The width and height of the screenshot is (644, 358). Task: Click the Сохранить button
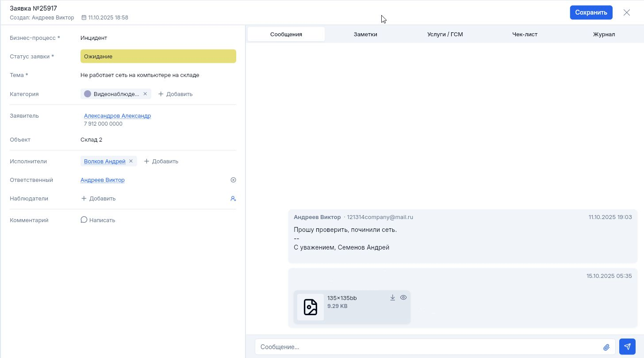(x=591, y=12)
